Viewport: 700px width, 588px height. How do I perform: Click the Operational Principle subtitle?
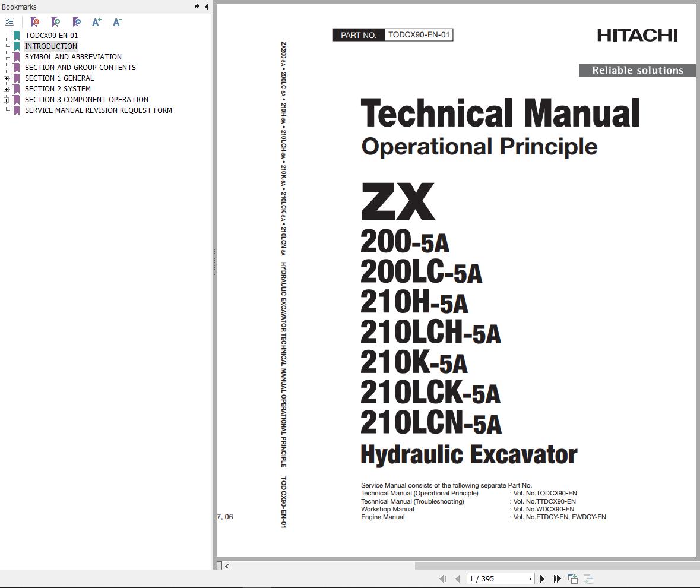click(x=479, y=147)
